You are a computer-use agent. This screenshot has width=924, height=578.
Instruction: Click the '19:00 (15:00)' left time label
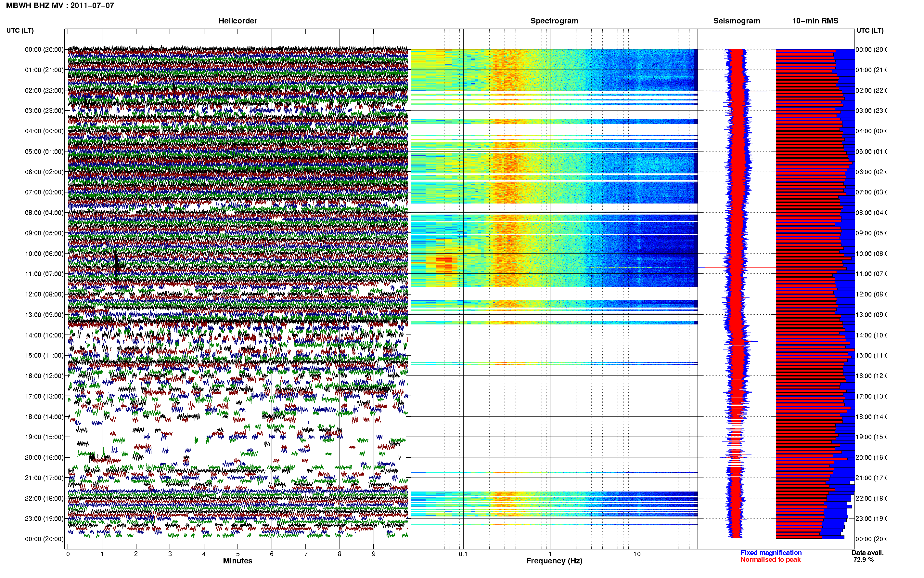[44, 437]
